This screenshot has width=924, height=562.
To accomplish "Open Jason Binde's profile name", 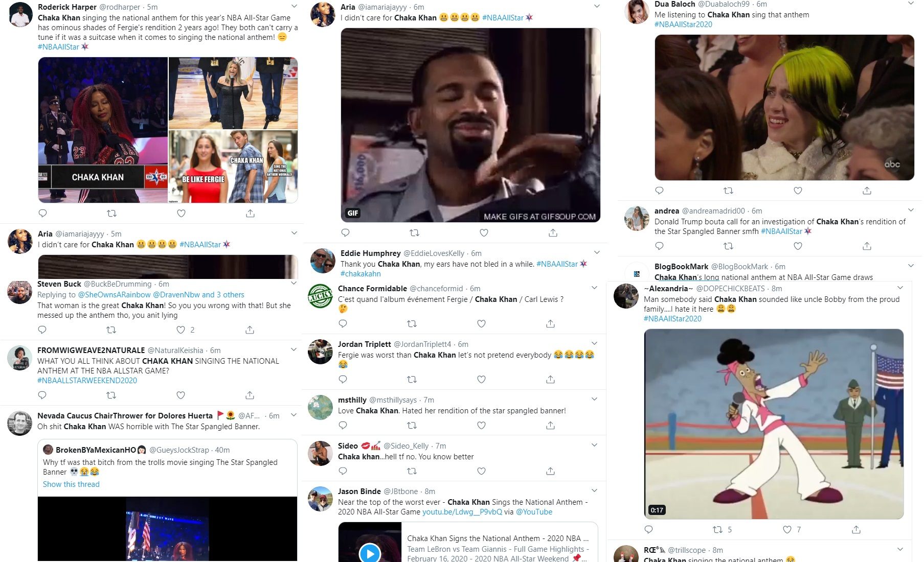I will pos(359,491).
